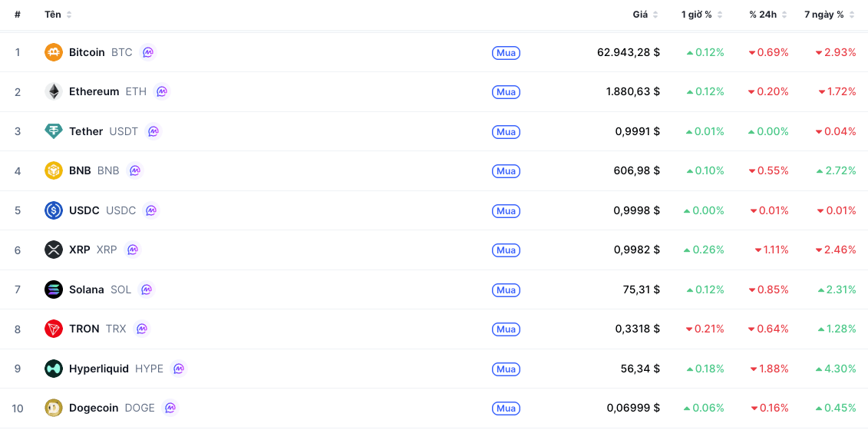Click the 24h change 1.11%
The width and height of the screenshot is (868, 430).
pos(771,250)
